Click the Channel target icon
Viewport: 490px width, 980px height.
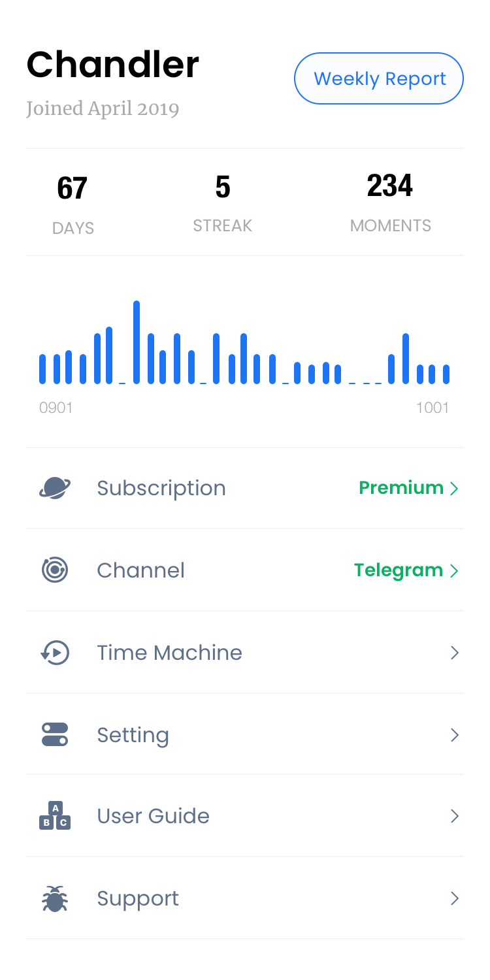click(55, 570)
